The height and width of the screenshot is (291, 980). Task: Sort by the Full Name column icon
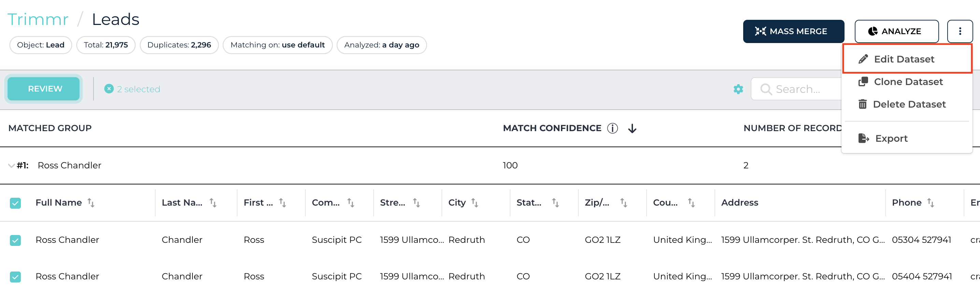point(91,203)
